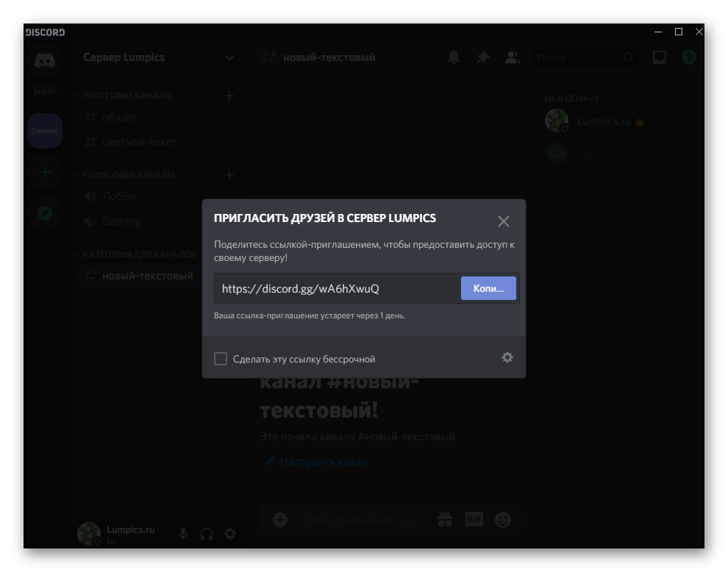Toggle microphone mute
This screenshot has width=728, height=572.
click(x=183, y=534)
